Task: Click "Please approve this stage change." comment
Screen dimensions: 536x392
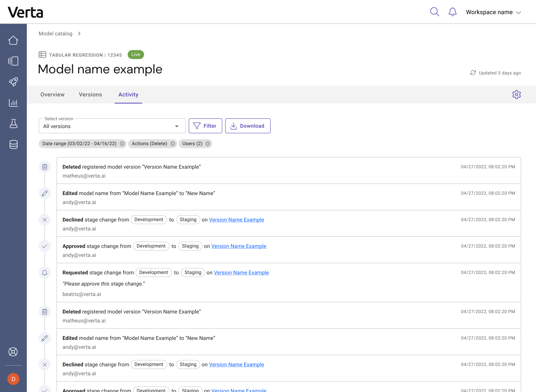Action: (104, 284)
